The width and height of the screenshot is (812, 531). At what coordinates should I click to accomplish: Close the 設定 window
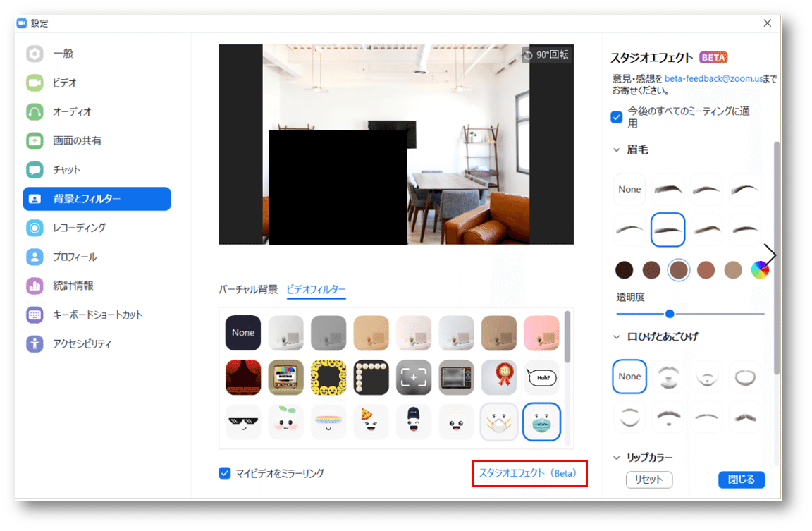point(768,23)
